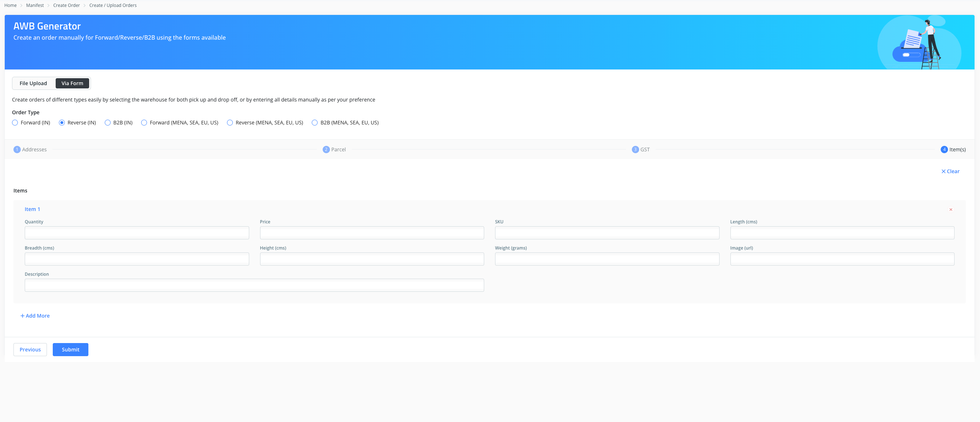Switch to Via Form tab
The width and height of the screenshot is (980, 422).
point(72,83)
